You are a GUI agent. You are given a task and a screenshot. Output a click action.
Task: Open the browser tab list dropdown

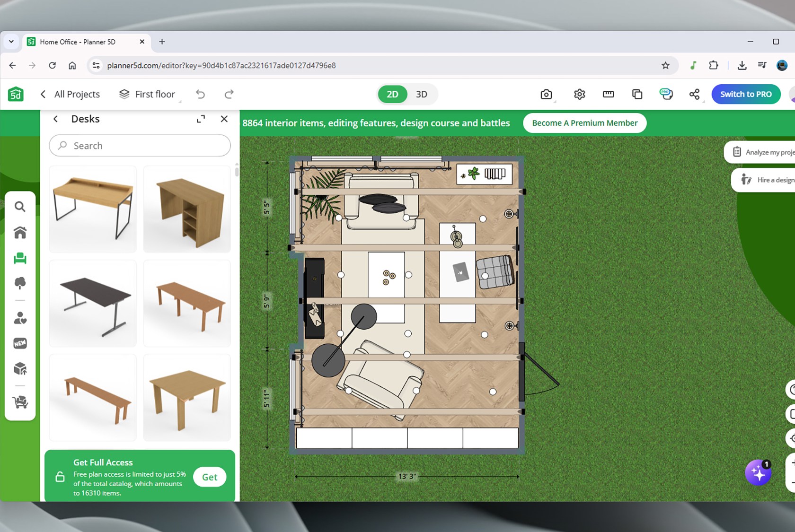pos(11,42)
